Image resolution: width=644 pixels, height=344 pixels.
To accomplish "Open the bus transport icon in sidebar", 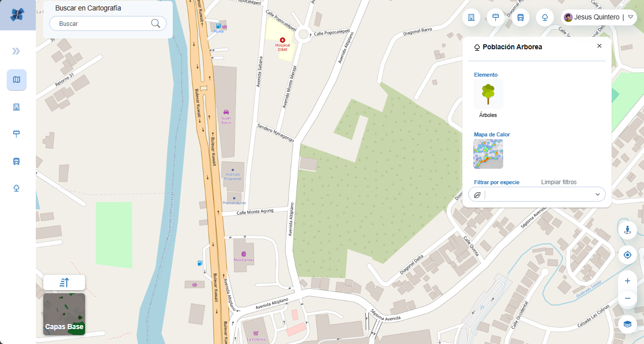I will pos(16,161).
